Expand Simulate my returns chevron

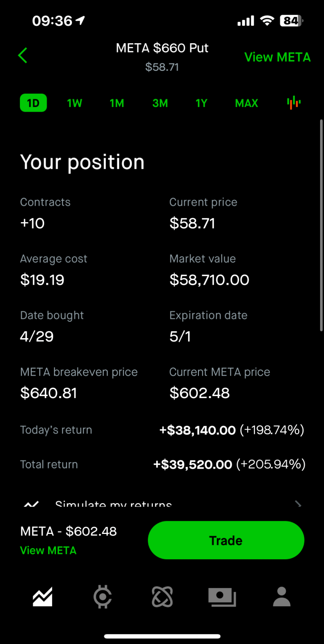pos(298,504)
